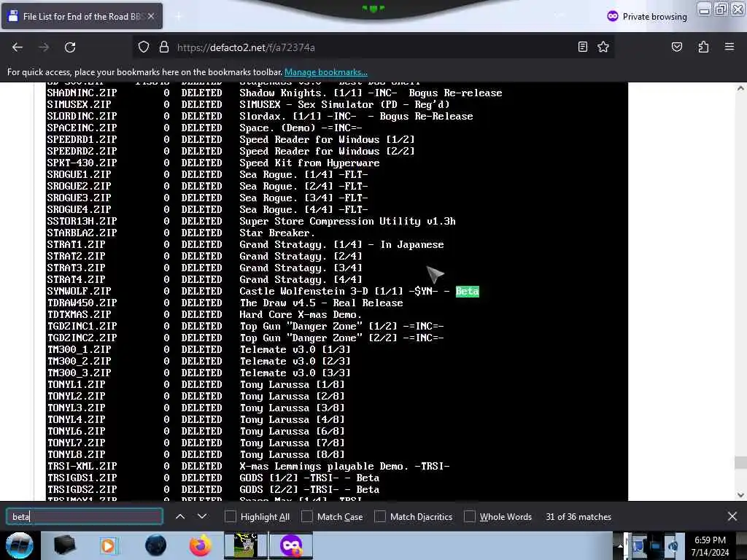Go back to the previous page
The width and height of the screenshot is (747, 560).
pos(18,47)
